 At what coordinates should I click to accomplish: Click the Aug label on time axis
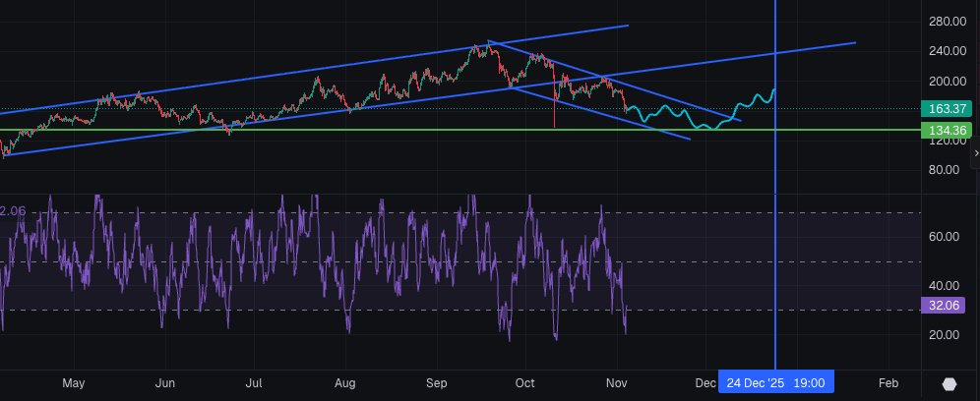pos(345,383)
